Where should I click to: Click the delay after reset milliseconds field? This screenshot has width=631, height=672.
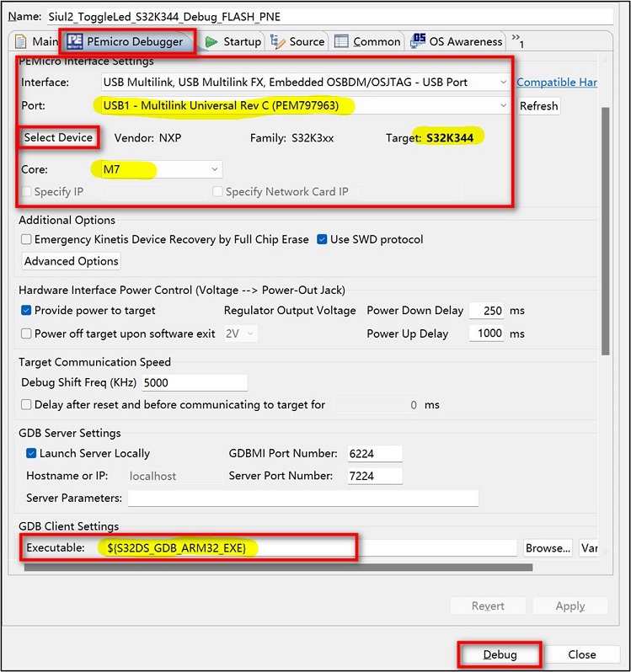(x=377, y=404)
